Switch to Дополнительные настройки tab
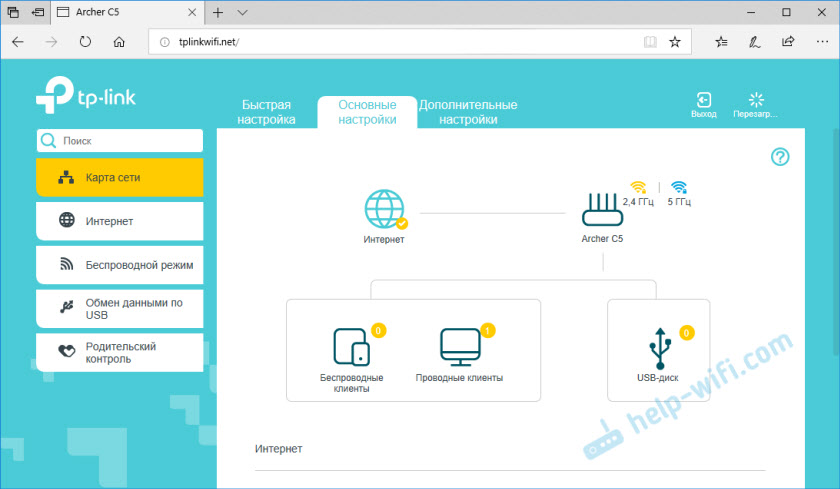Image resolution: width=840 pixels, height=489 pixels. pos(468,112)
